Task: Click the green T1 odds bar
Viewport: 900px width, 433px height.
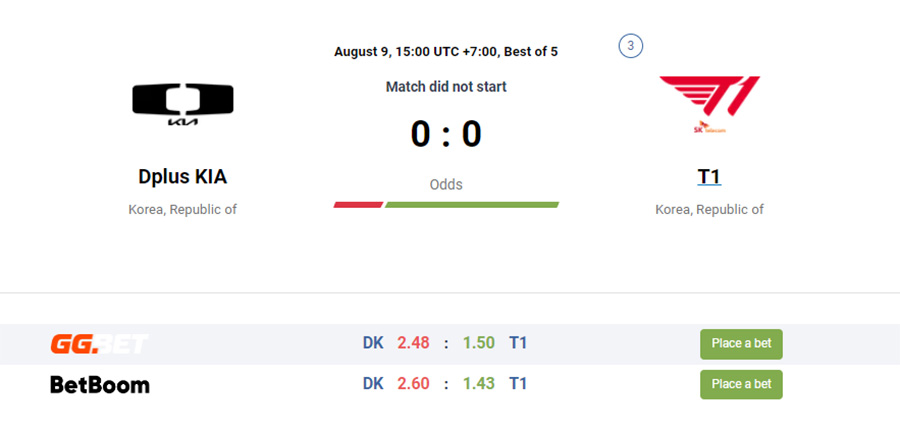Action: click(472, 204)
